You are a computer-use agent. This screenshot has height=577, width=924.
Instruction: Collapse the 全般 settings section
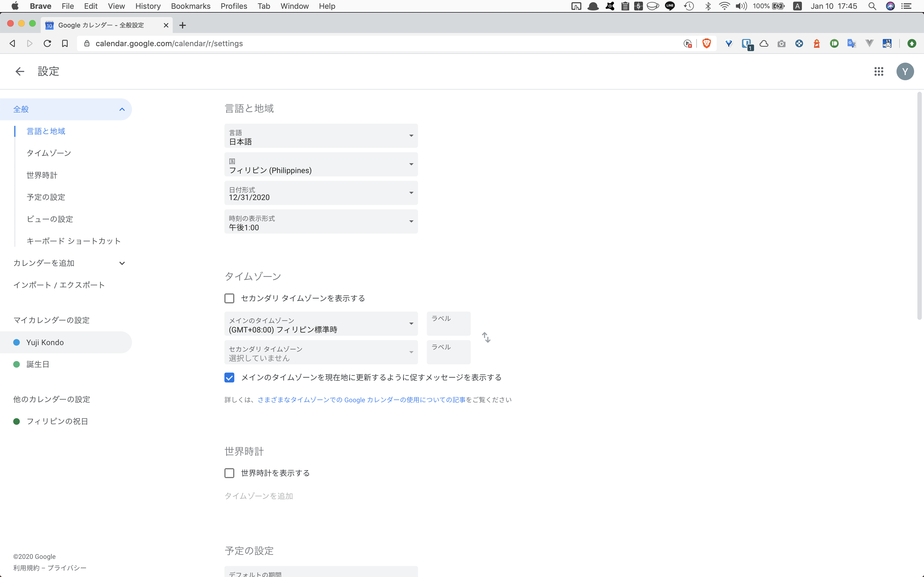(122, 109)
